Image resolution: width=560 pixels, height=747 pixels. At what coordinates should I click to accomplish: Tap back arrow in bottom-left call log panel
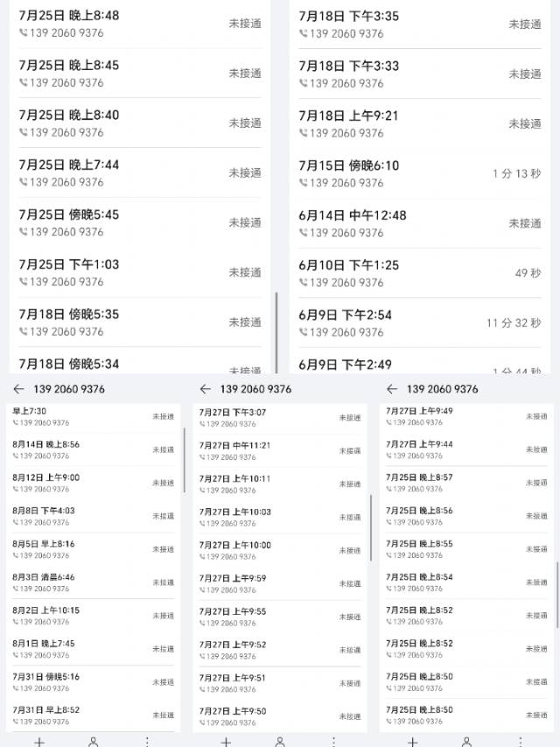click(x=18, y=389)
